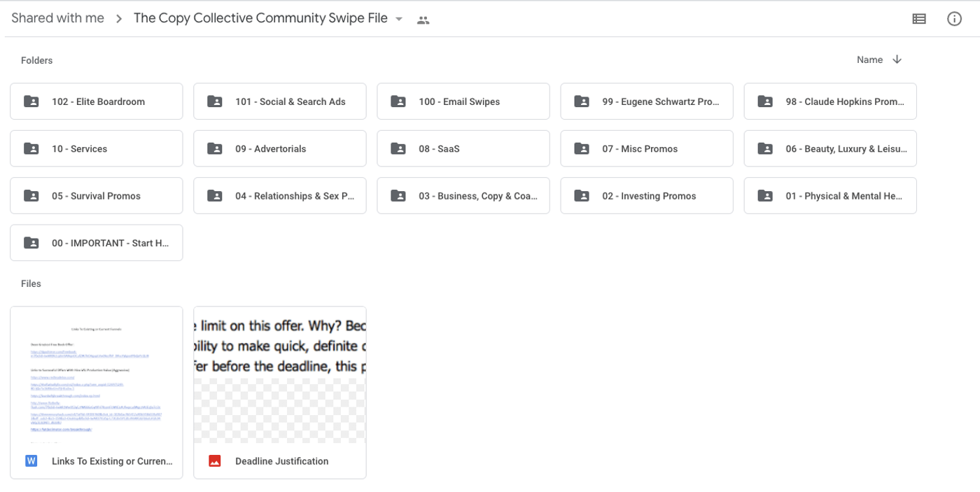The width and height of the screenshot is (980, 492).
Task: Select the 03 - Business, Copy & Coa... name
Action: pyautogui.click(x=478, y=196)
